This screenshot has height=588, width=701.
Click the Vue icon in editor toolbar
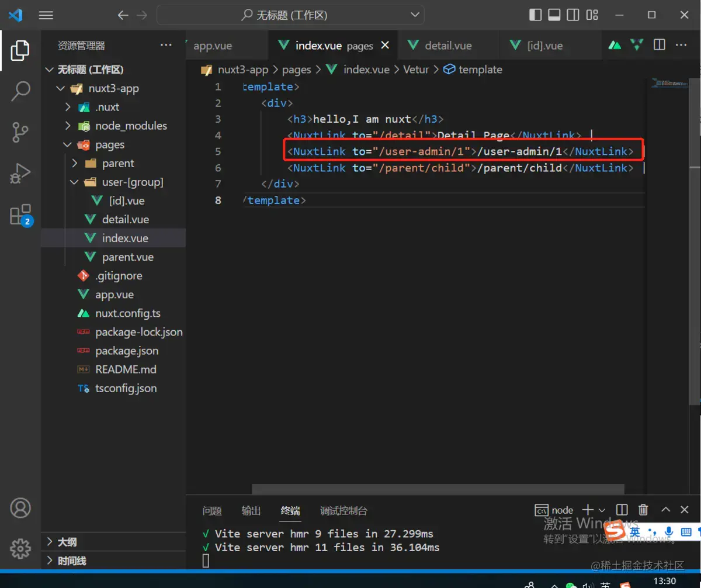coord(637,45)
